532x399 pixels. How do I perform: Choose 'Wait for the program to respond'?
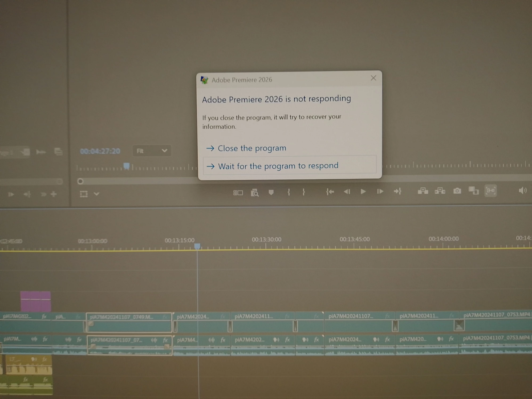[290, 166]
